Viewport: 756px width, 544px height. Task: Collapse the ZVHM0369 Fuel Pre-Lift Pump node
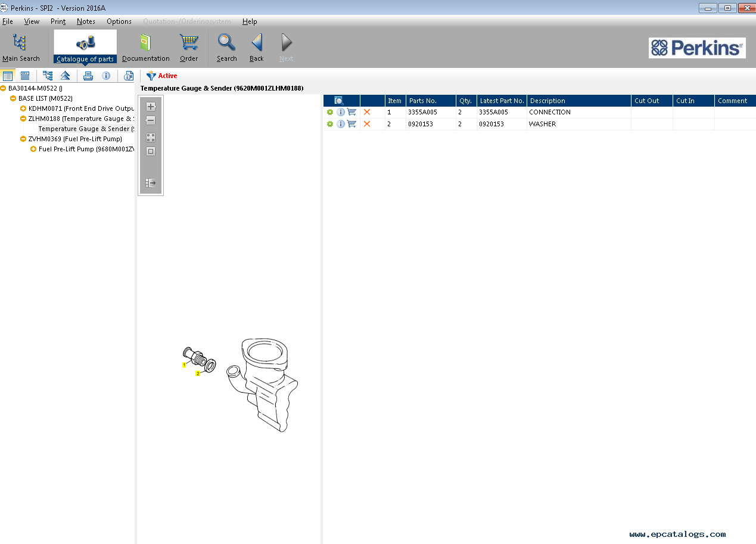(23, 139)
